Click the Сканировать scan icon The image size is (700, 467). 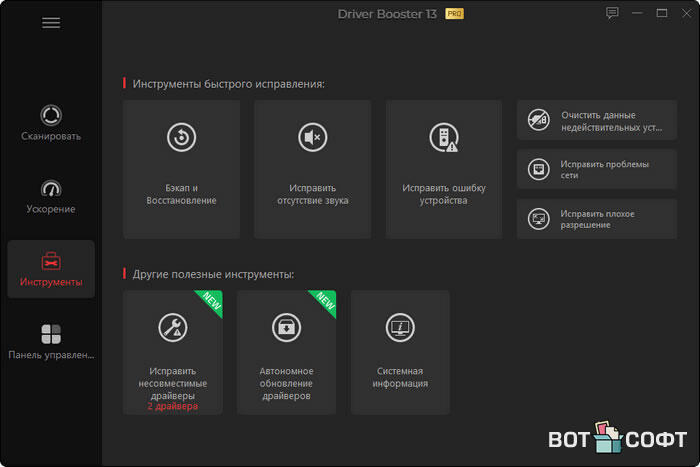[51, 113]
